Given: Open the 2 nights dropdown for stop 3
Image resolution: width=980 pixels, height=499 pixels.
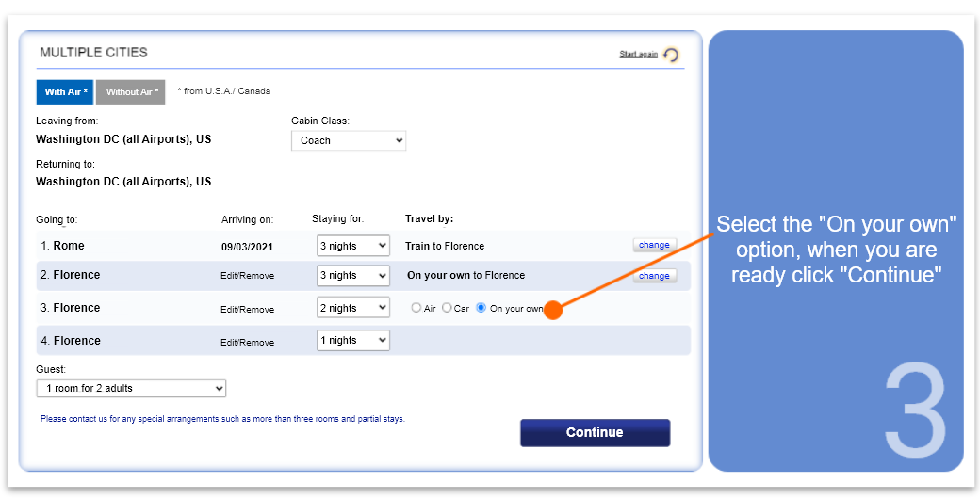Looking at the screenshot, I should coord(352,308).
